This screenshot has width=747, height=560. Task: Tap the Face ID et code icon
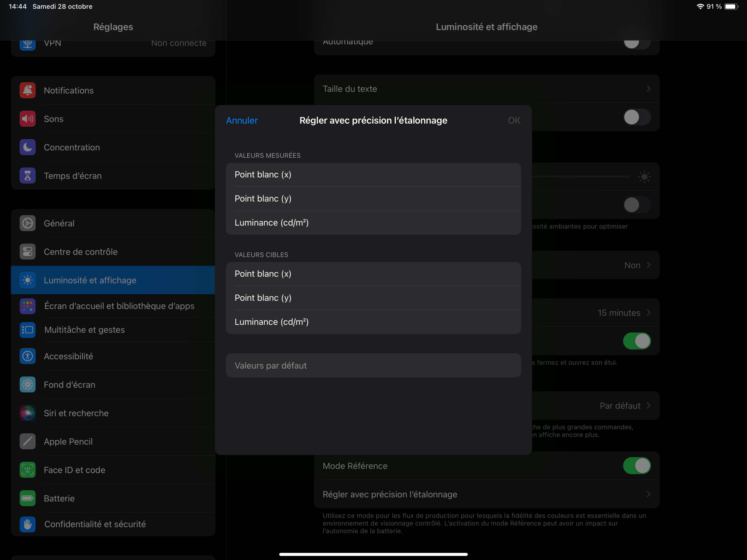click(x=27, y=470)
